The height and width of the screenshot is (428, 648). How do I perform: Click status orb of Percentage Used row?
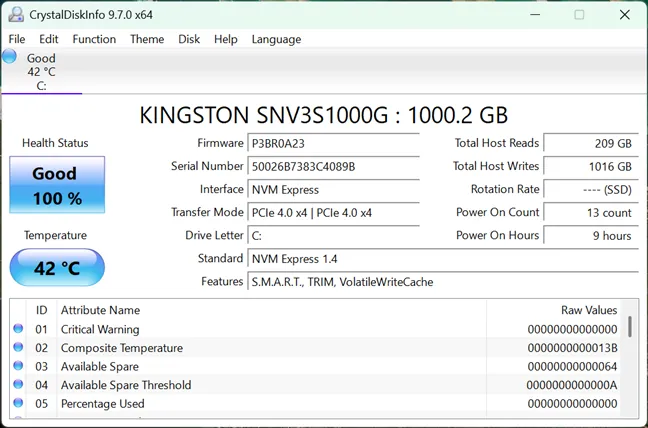pyautogui.click(x=18, y=402)
